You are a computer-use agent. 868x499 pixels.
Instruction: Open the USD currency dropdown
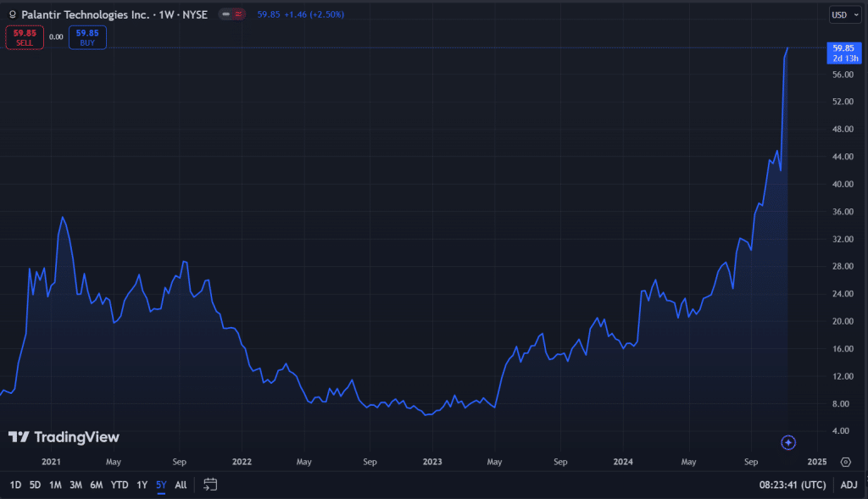[x=845, y=15]
